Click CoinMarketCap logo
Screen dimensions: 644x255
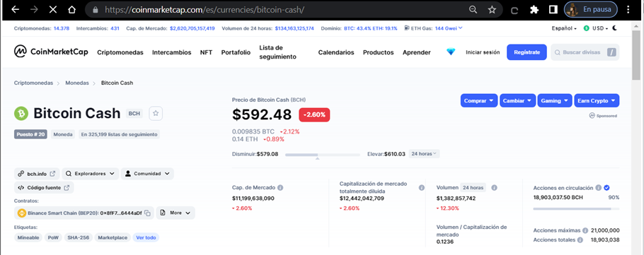[51, 52]
